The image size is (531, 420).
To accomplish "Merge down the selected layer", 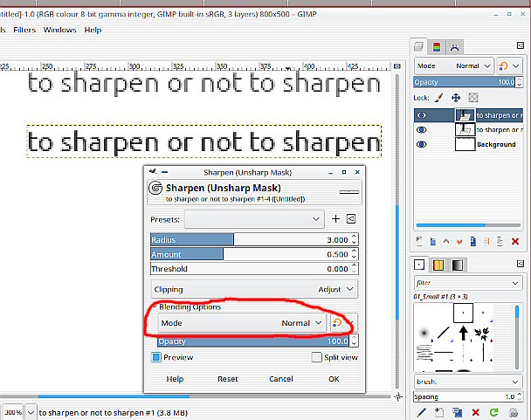I will pos(500,241).
